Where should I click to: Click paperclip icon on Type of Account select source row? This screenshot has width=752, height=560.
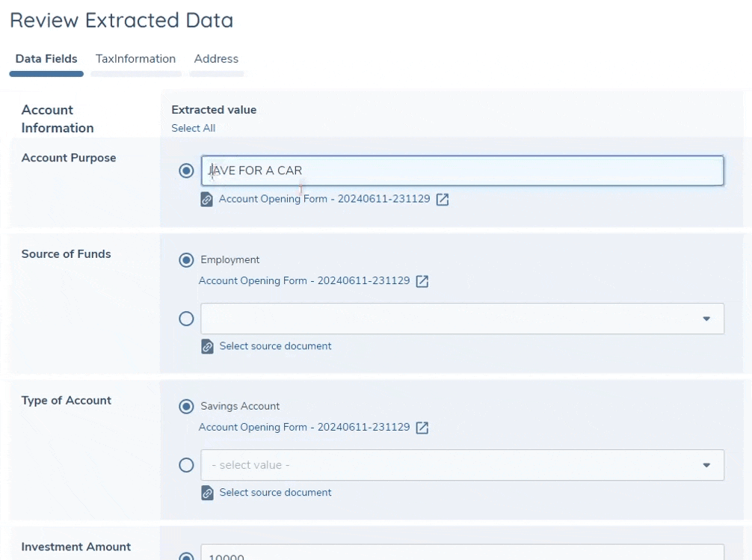(x=207, y=493)
